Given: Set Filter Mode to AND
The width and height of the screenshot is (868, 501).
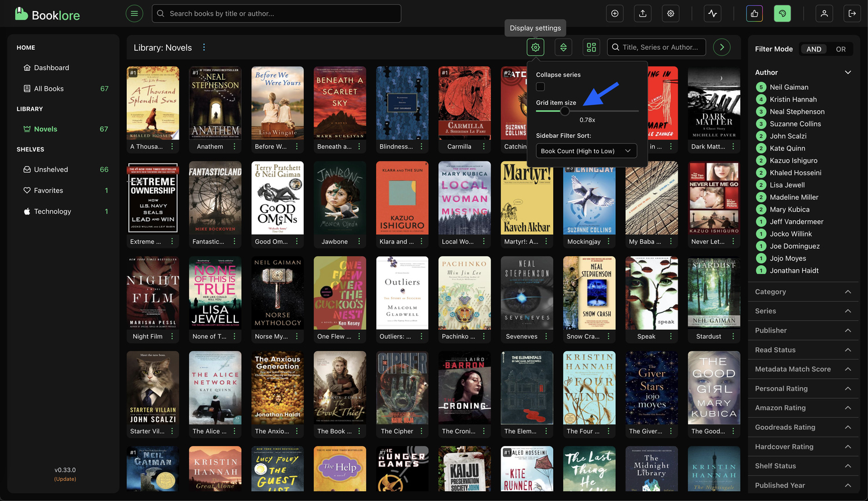Looking at the screenshot, I should [814, 49].
